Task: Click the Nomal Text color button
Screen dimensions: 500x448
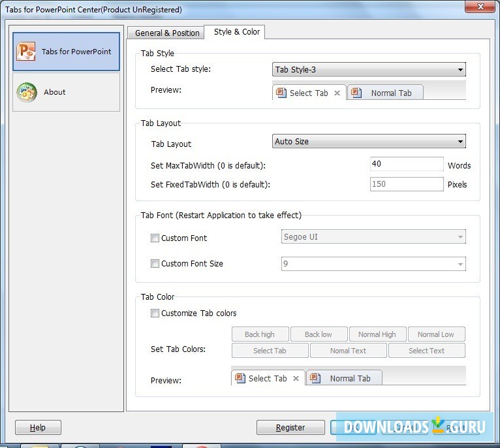Action: (348, 350)
